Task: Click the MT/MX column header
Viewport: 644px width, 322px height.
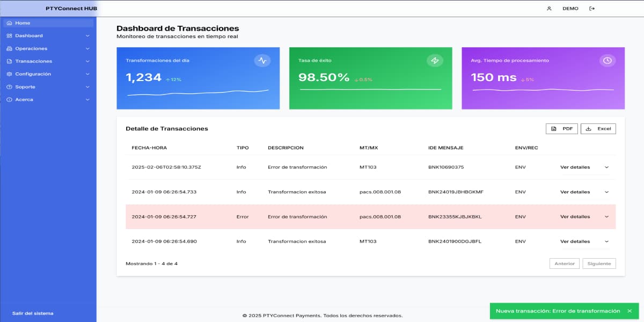Action: click(x=369, y=148)
